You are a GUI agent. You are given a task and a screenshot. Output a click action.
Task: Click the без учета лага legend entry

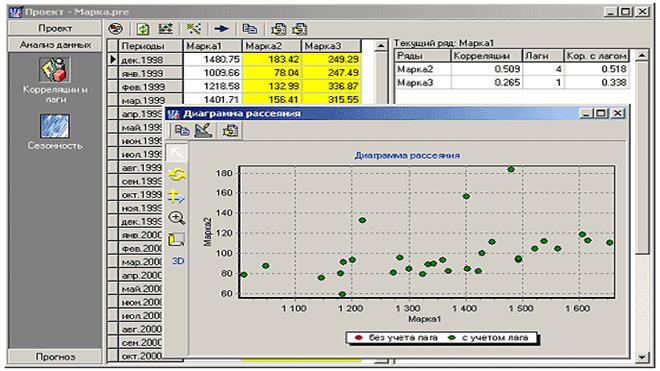tap(397, 337)
